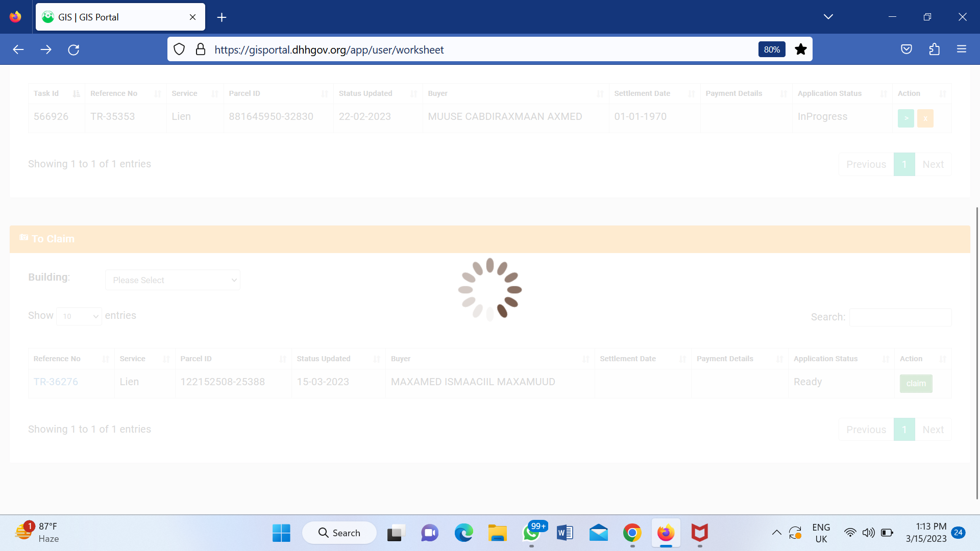Image resolution: width=980 pixels, height=551 pixels.
Task: Sort To Claim table by Parcel ID
Action: [x=233, y=359]
